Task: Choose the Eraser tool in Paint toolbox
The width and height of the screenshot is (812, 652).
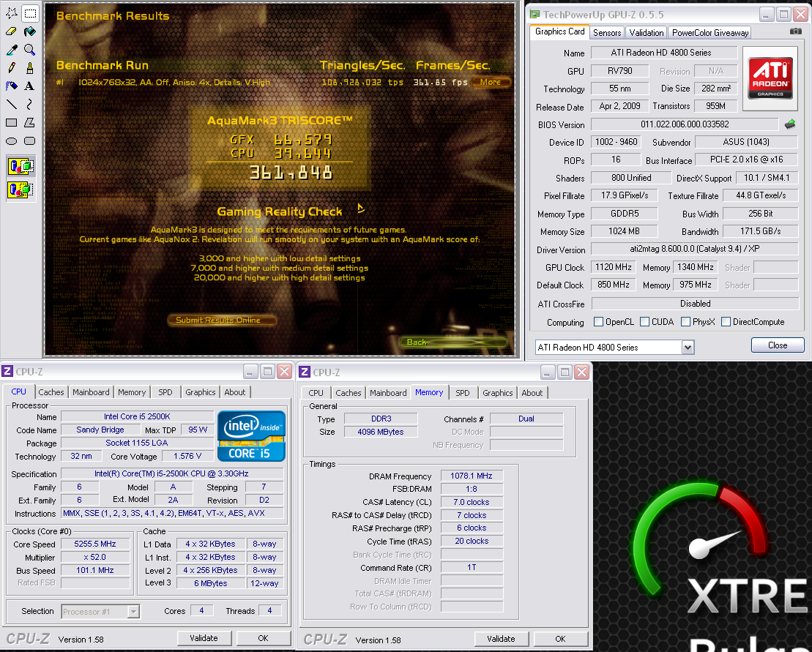Action: (12, 31)
